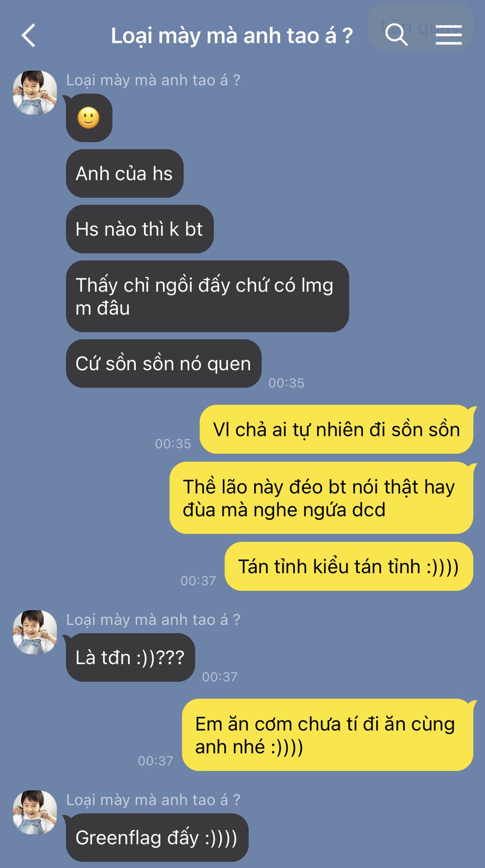
Task: Tap the first avatar beside smiley message
Action: [x=35, y=93]
